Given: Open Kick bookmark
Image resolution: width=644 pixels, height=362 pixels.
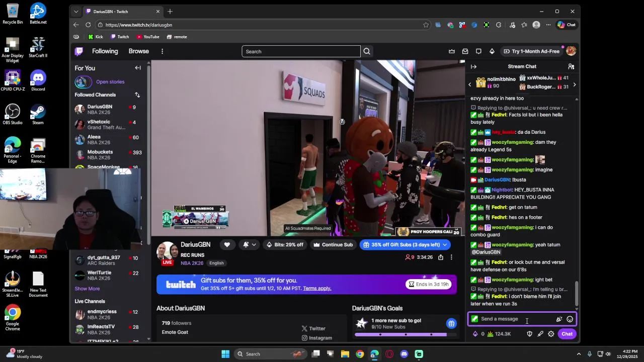Looking at the screenshot, I should coord(96,37).
